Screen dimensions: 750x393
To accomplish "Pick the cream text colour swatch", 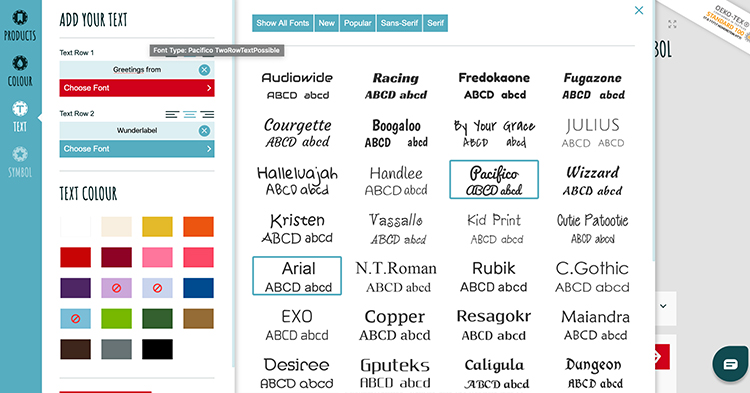I will (x=116, y=227).
